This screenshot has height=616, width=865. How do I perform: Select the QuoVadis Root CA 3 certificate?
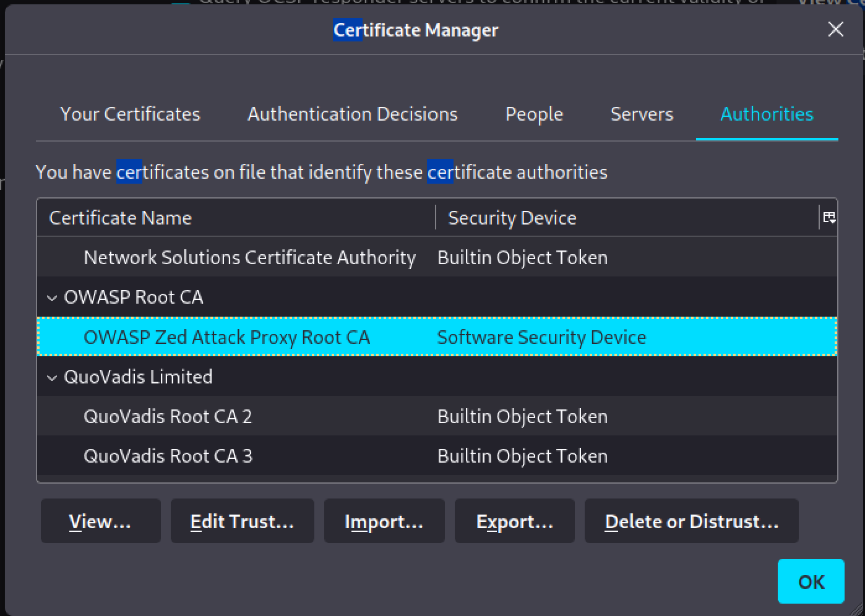coord(168,456)
